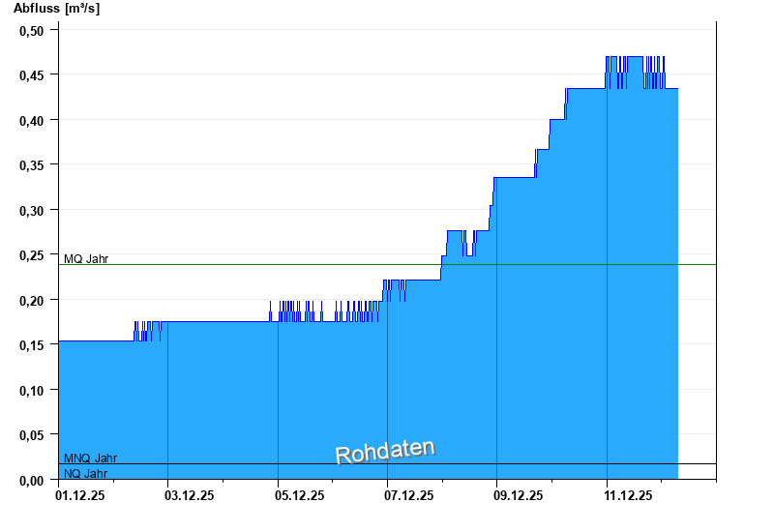Click the 0,45 y-axis value
Screen dimensions: 774x532
(x=32, y=75)
